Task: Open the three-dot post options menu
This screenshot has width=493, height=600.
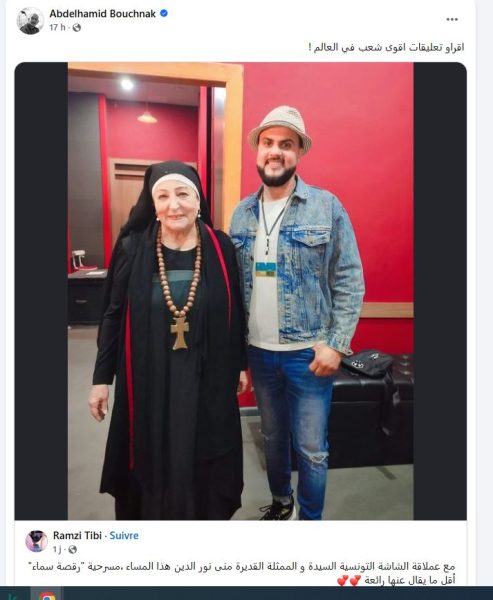Action: click(452, 20)
